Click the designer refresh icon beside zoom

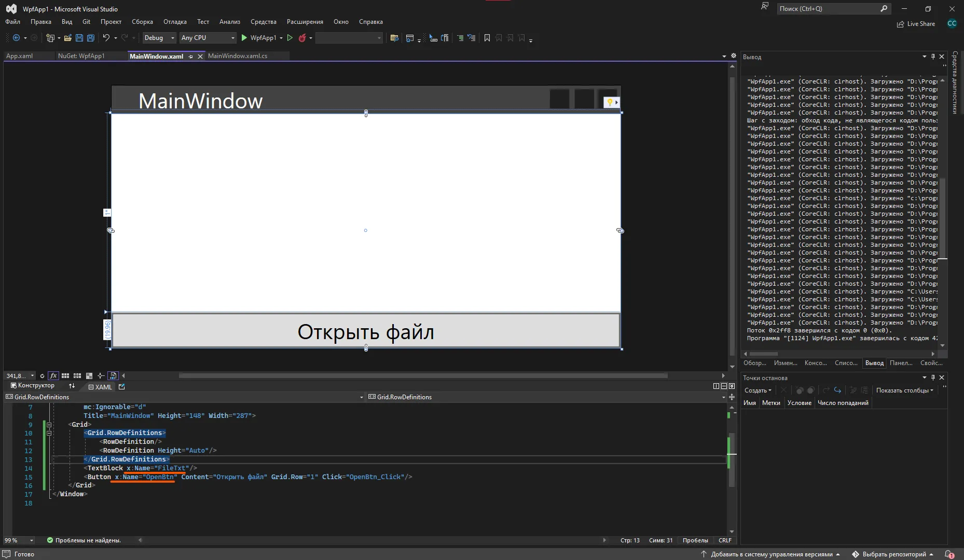(x=43, y=376)
